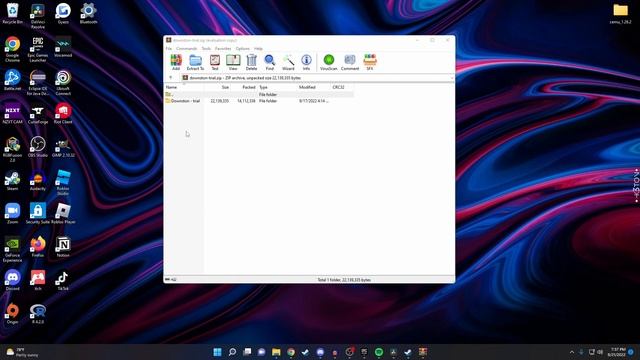Open the File menu
This screenshot has height=360, width=640.
169,49
